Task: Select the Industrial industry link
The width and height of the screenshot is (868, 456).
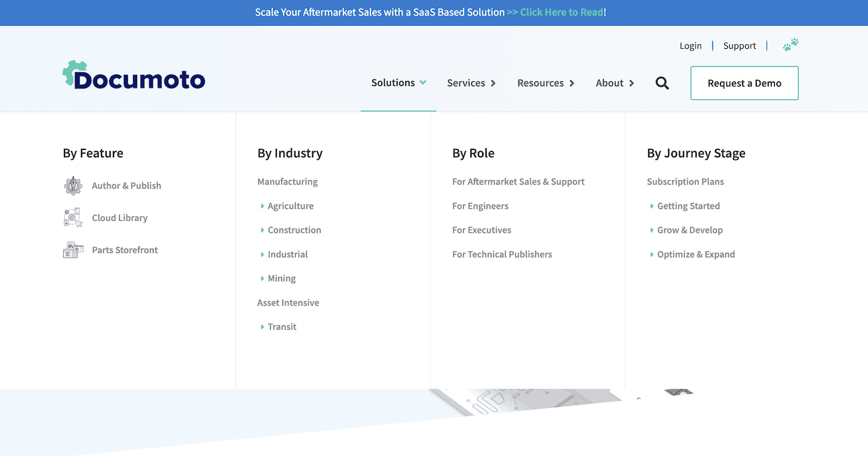Action: coord(288,254)
